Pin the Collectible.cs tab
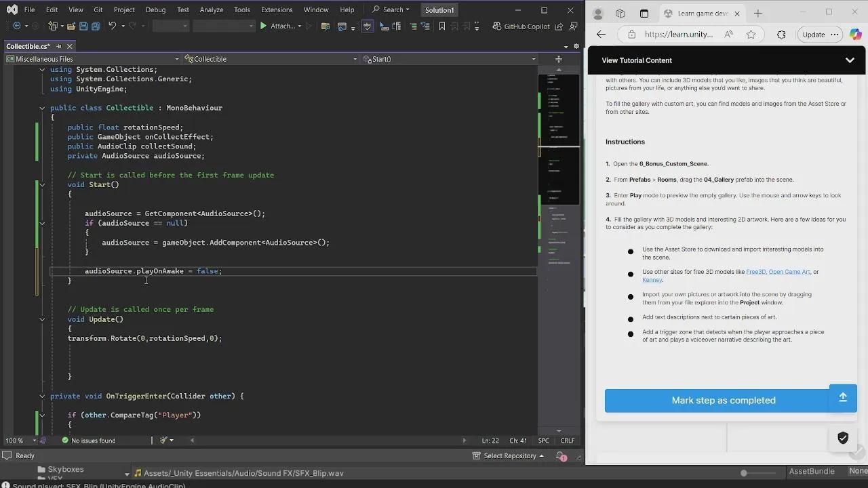The image size is (868, 488). 58,46
